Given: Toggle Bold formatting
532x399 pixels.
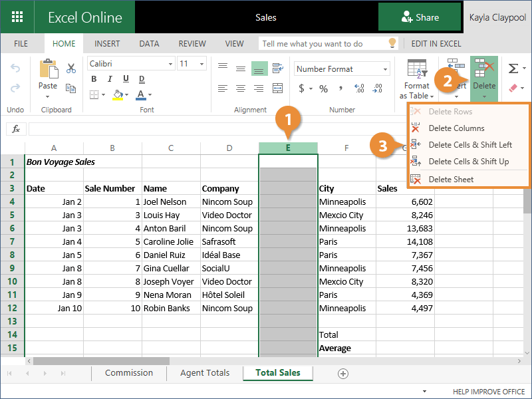Looking at the screenshot, I should 94,80.
